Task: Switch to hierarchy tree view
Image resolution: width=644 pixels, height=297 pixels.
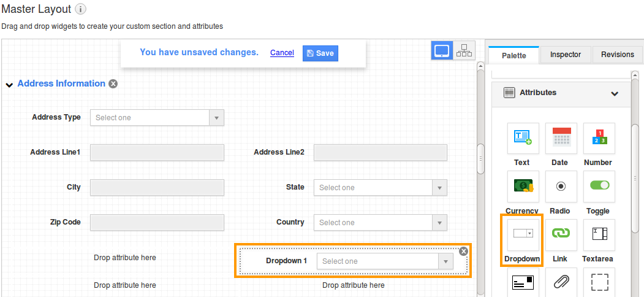Action: tap(464, 50)
